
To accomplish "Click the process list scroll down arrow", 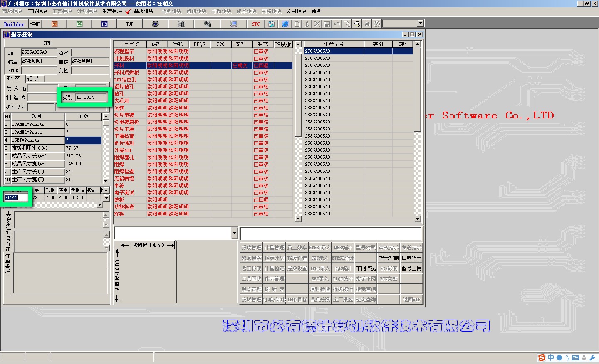I will click(x=298, y=219).
